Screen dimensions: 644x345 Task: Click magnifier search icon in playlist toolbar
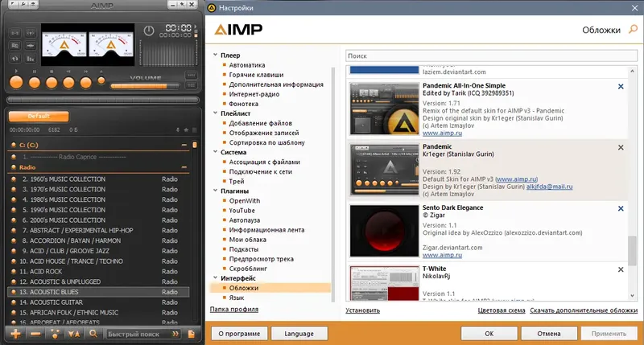93,334
